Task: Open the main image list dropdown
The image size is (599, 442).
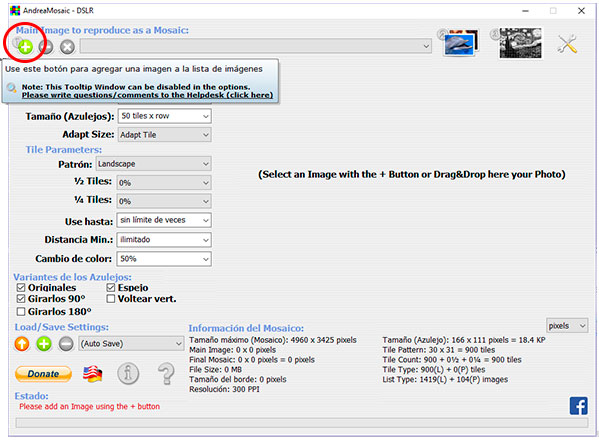Action: (256, 46)
